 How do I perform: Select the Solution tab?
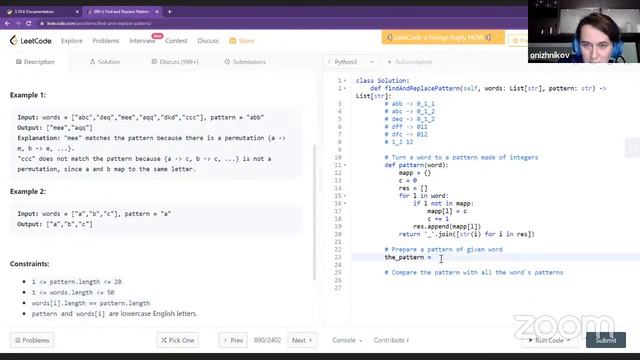105,62
